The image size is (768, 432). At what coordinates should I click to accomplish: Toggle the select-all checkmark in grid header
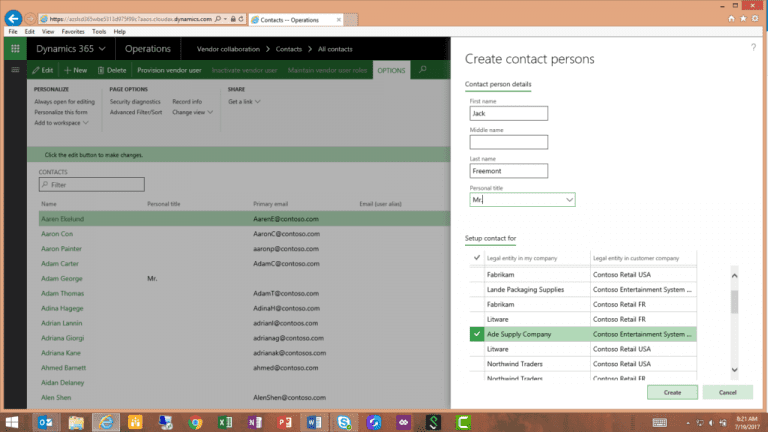(x=477, y=258)
